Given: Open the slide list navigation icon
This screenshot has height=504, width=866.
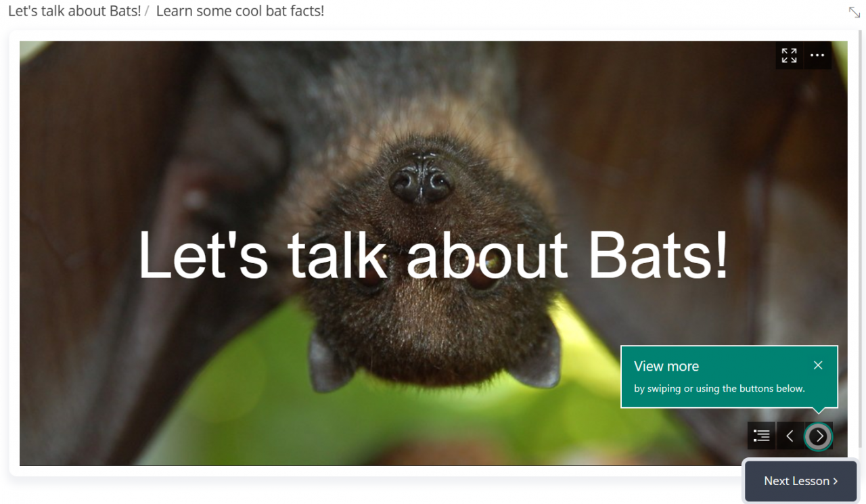Looking at the screenshot, I should click(760, 435).
